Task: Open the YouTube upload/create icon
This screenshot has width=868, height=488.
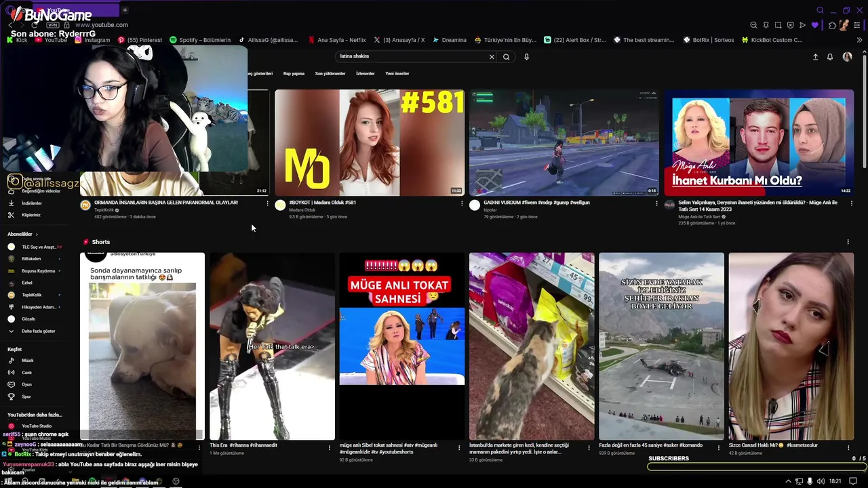Action: click(x=815, y=57)
